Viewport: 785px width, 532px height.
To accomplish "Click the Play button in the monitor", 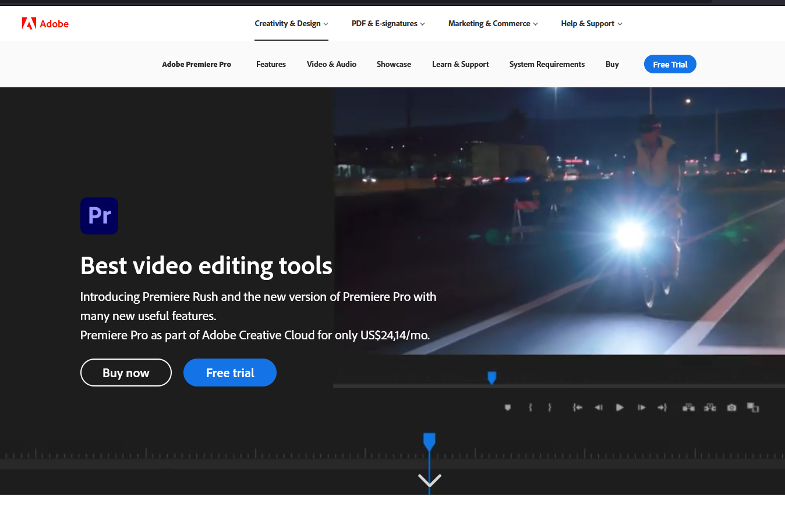I will 620,407.
